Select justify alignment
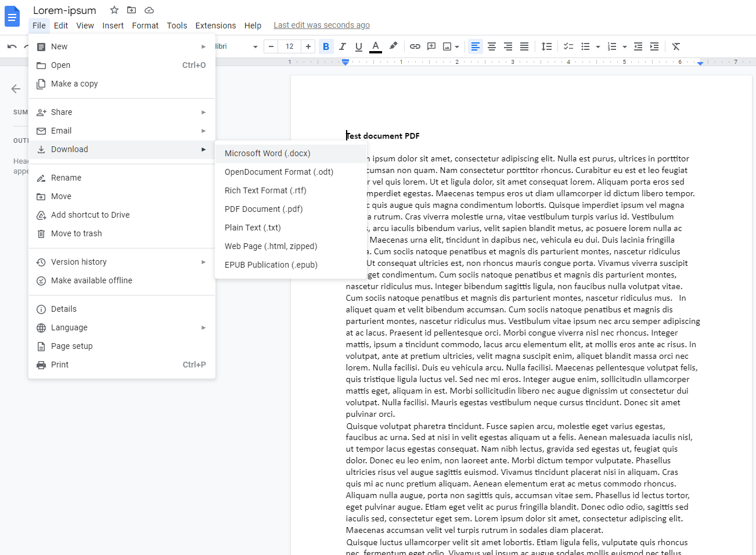Screen dimensions: 756x555 tap(524, 46)
